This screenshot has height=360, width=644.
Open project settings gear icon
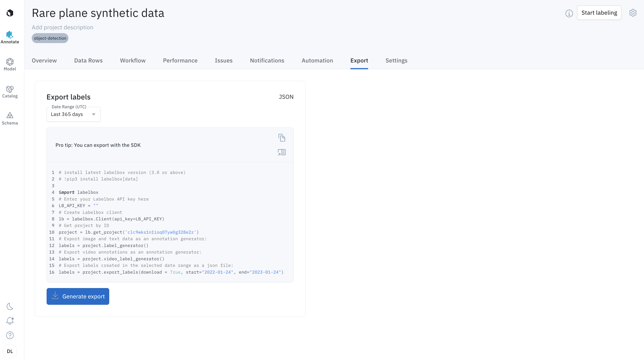coord(633,13)
